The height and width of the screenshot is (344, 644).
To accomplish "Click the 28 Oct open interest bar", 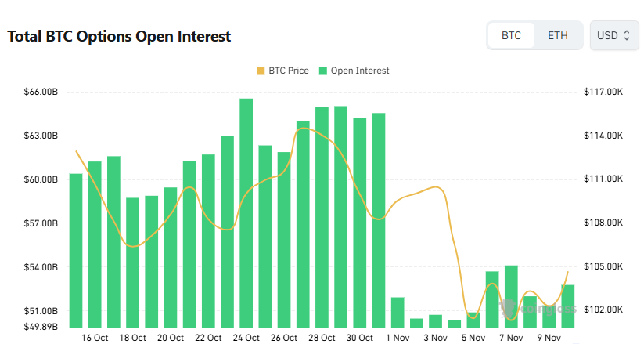I will (322, 218).
